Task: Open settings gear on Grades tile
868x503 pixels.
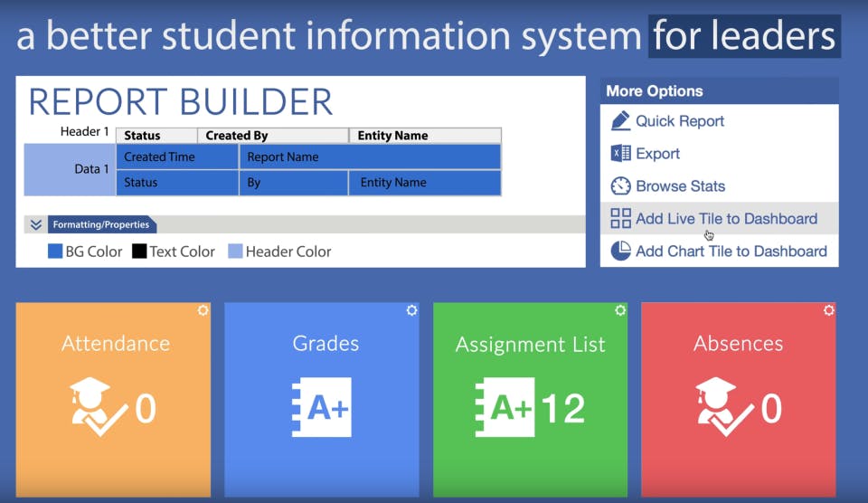Action: (412, 310)
